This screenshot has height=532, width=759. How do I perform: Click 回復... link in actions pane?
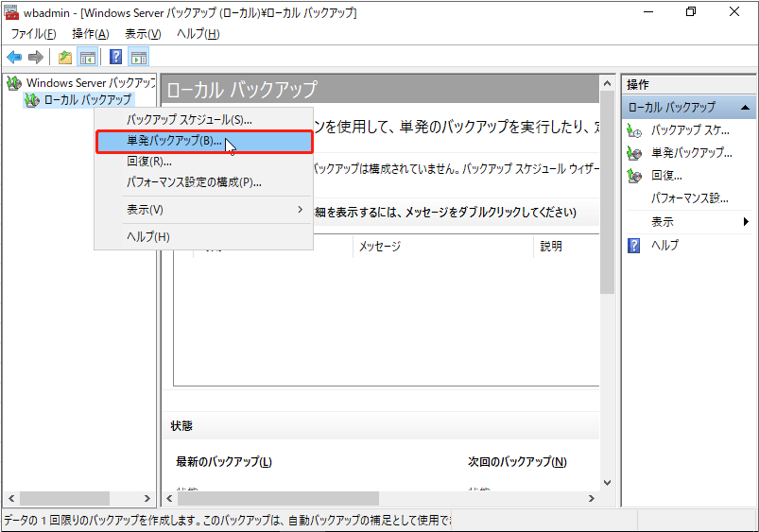(666, 176)
